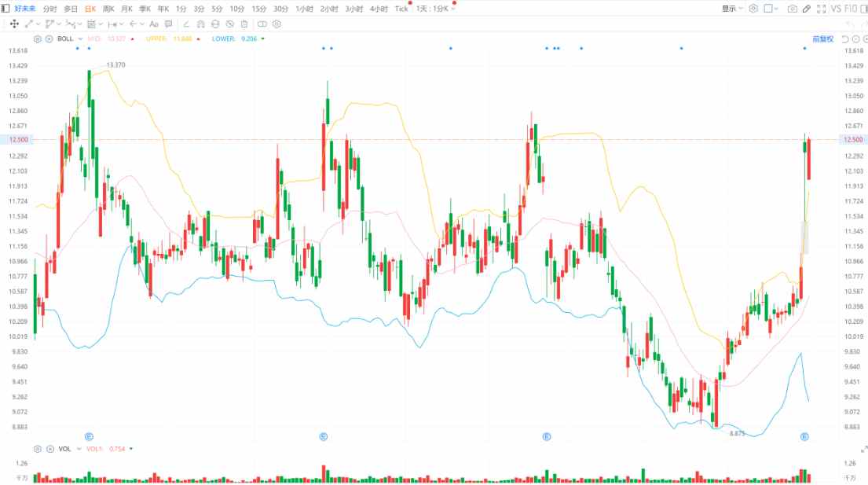Toggle the magnet snap drawing mode
Viewport: 868px width, 485px height.
point(201,24)
